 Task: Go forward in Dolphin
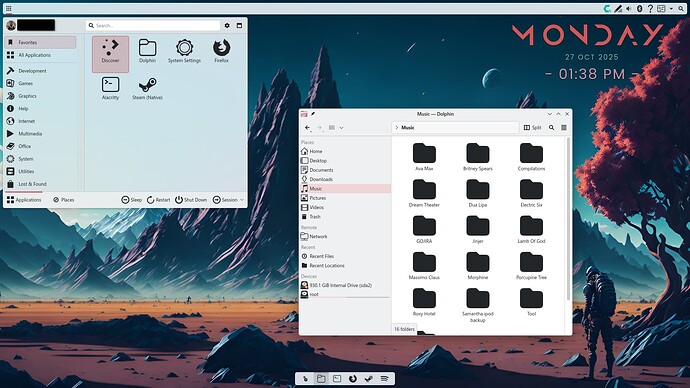tap(319, 128)
